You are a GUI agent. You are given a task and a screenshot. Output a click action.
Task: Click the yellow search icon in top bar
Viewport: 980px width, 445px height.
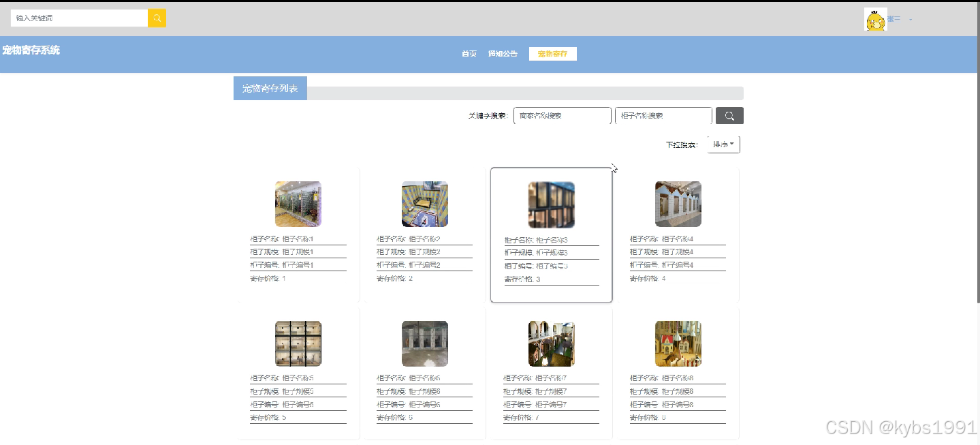(x=157, y=18)
